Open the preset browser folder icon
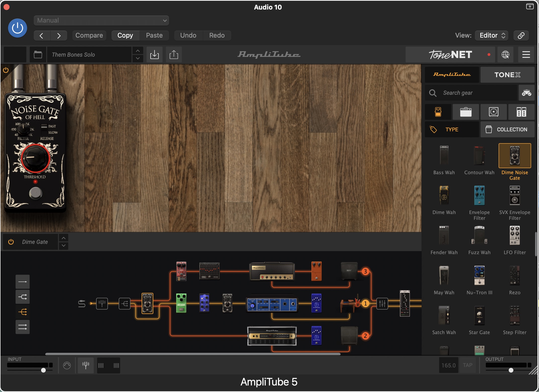Screen dimensions: 539x392 click(x=38, y=54)
